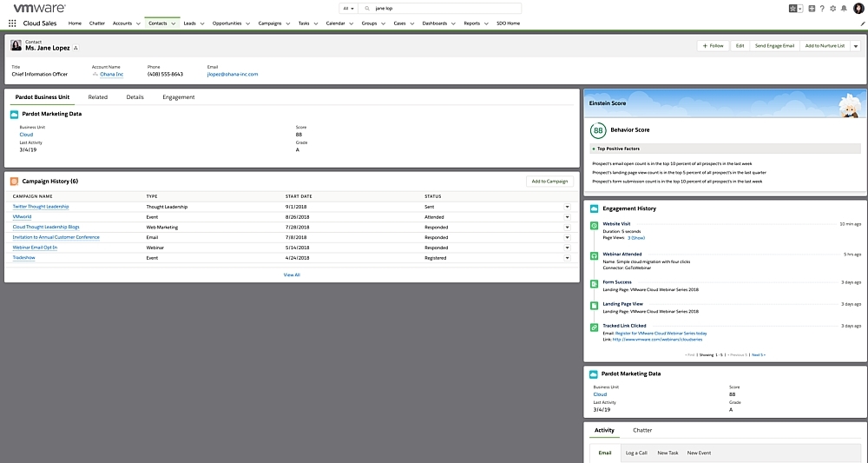868x463 pixels.
Task: Switch to the Engagement tab
Action: (x=178, y=97)
